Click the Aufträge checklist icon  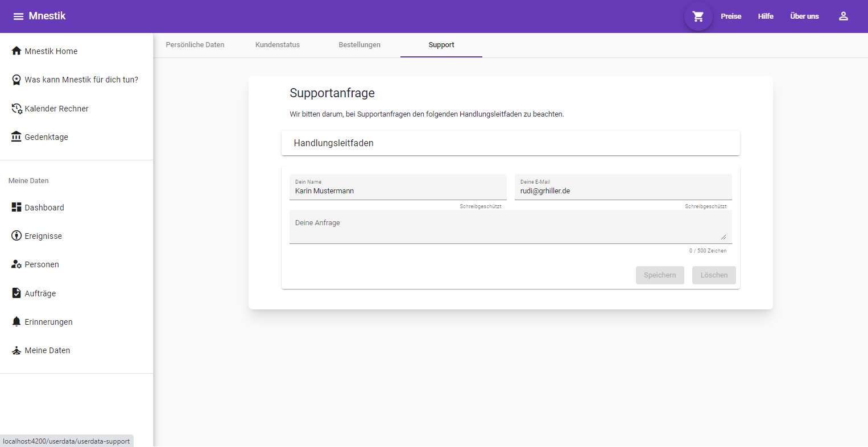16,293
